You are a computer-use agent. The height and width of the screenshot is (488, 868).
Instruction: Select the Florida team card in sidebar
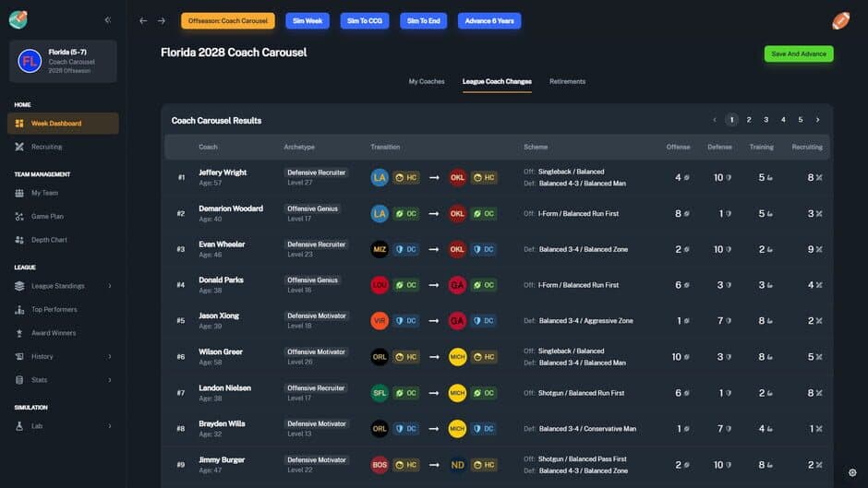pyautogui.click(x=63, y=61)
